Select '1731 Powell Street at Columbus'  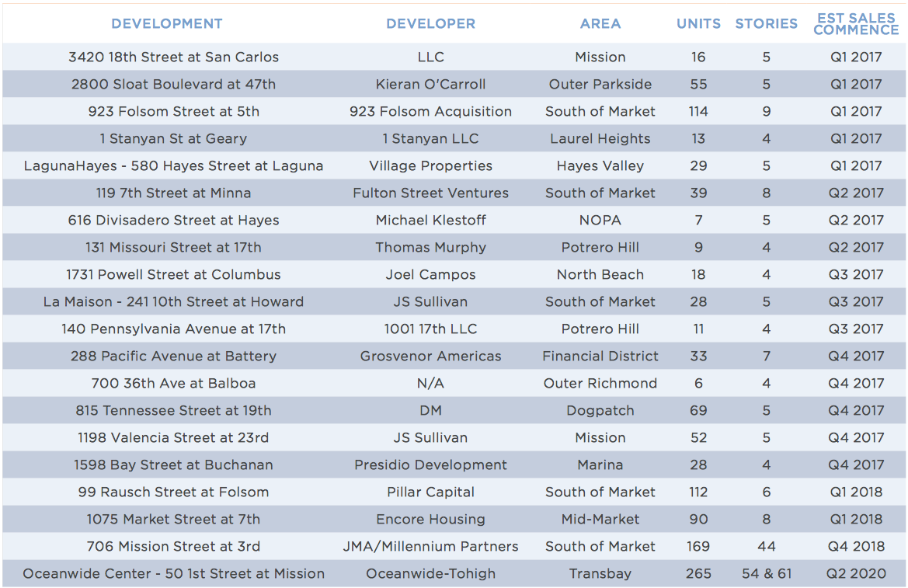(173, 275)
